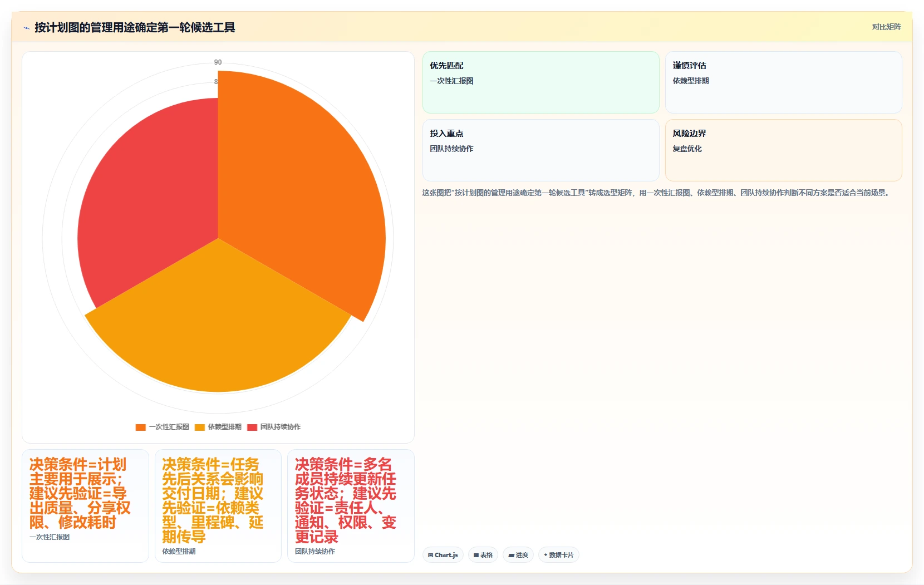The height and width of the screenshot is (585, 924).
Task: Click 复盘优化 text in 风险边界 card
Action: pyautogui.click(x=687, y=149)
